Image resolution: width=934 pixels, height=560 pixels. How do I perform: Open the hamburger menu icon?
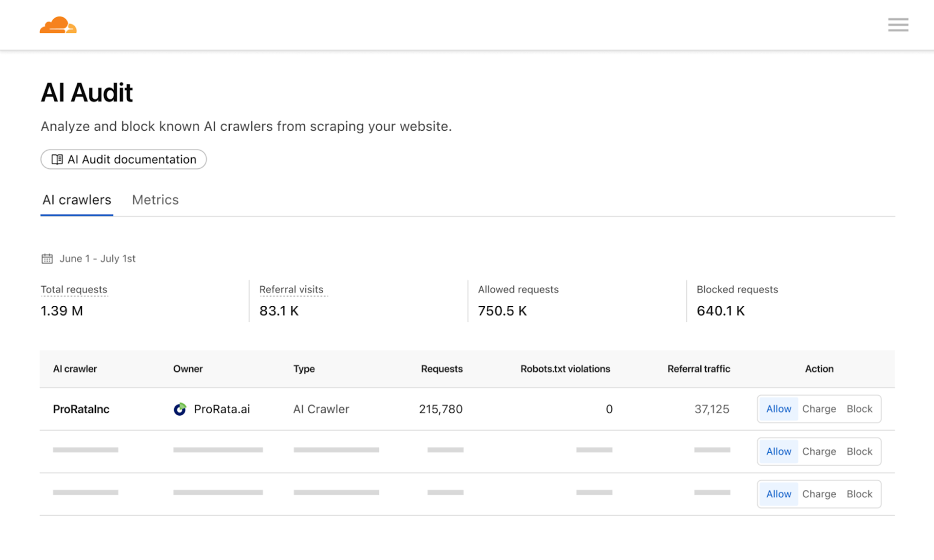point(898,25)
